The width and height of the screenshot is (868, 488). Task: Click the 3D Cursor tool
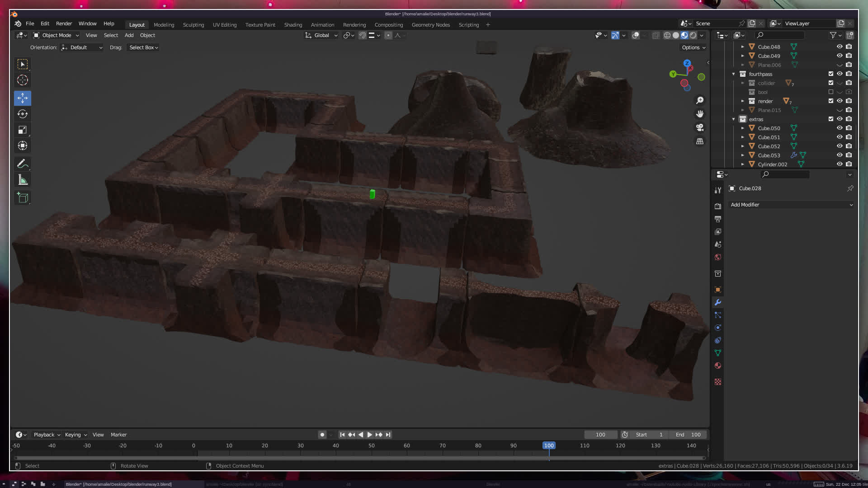tap(23, 80)
